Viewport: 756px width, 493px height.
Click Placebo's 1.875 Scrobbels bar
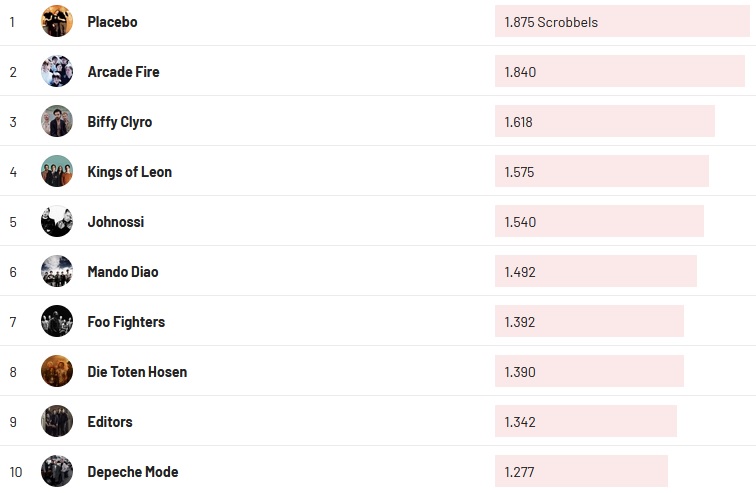(x=622, y=22)
